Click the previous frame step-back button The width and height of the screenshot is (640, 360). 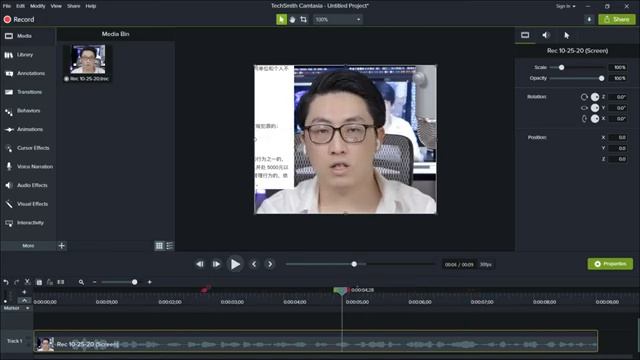point(200,264)
